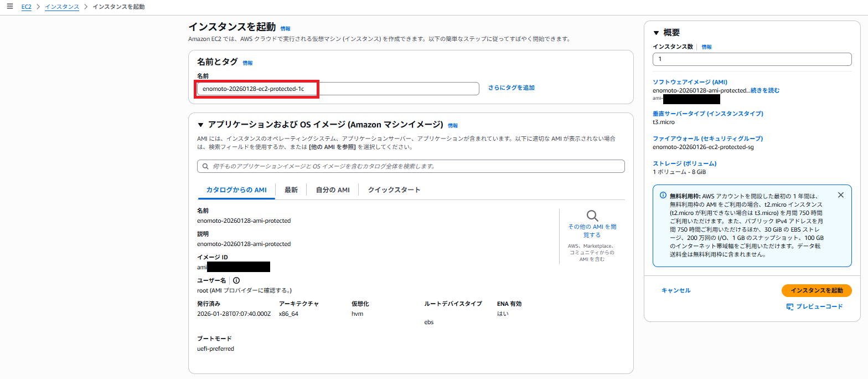Click the キャンセル button

676,290
